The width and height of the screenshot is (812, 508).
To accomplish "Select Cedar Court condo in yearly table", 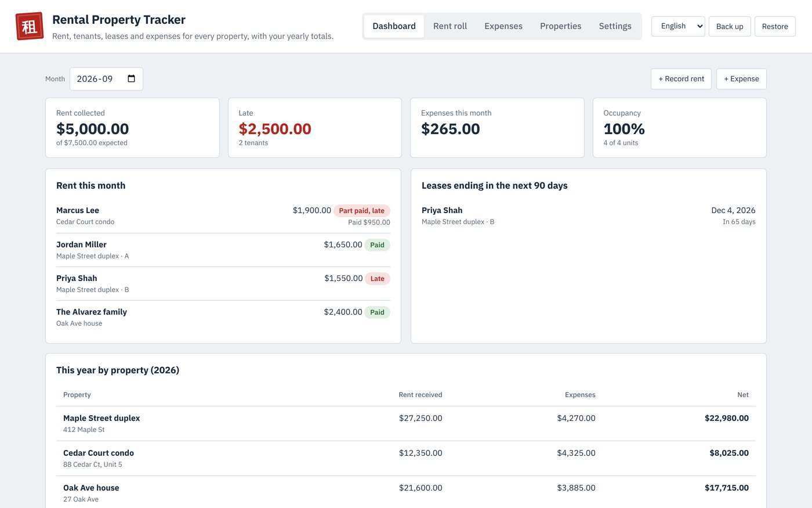I will 99,453.
